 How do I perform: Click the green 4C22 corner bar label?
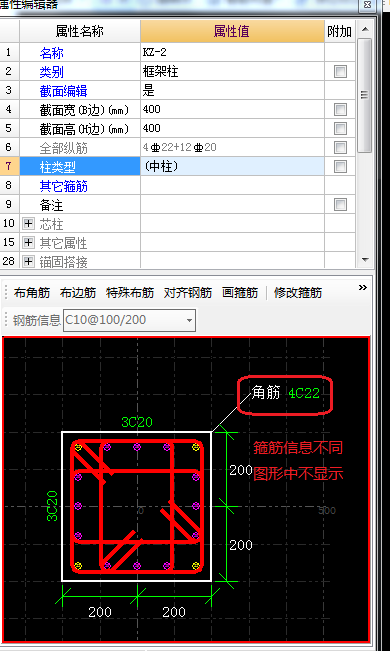pos(304,393)
